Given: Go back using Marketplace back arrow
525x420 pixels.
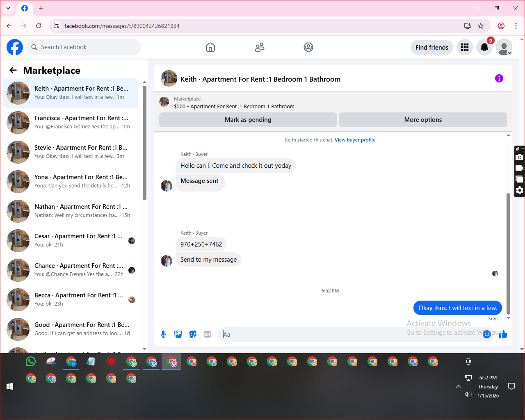Looking at the screenshot, I should pyautogui.click(x=13, y=70).
